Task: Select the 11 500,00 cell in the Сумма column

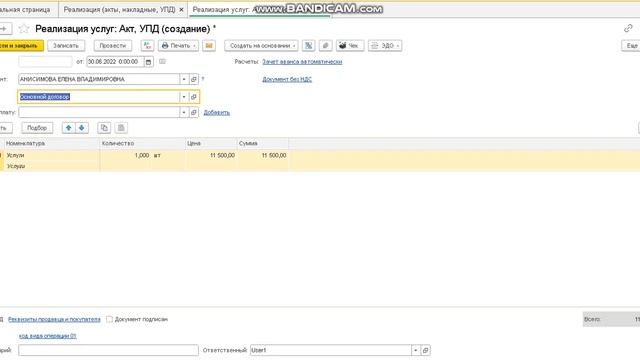Action: pos(263,156)
